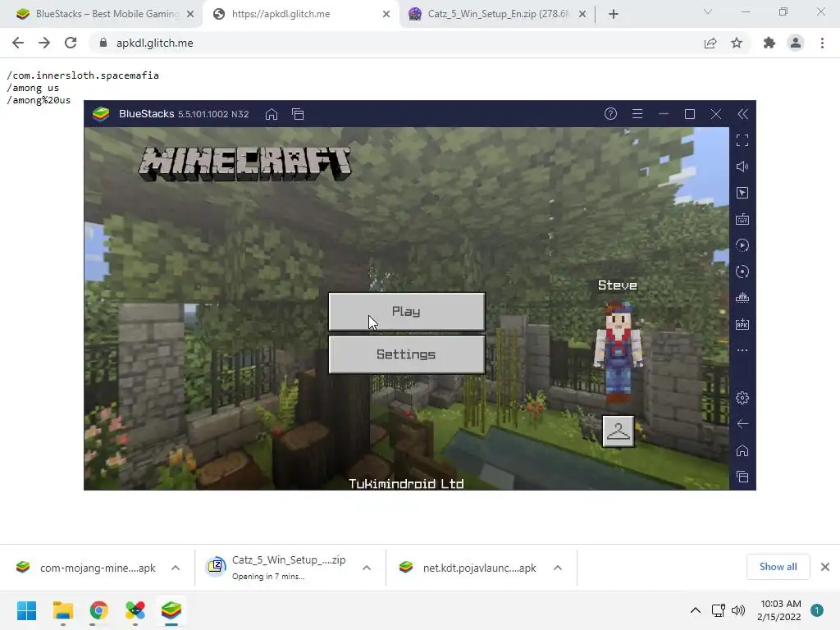The width and height of the screenshot is (840, 630).
Task: Show hidden system tray icons
Action: click(x=696, y=610)
